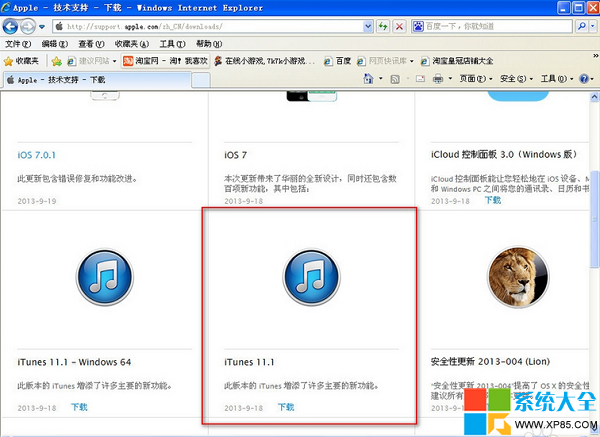The height and width of the screenshot is (437, 600).
Task: Click the blue Help question mark icon
Action: point(584,79)
